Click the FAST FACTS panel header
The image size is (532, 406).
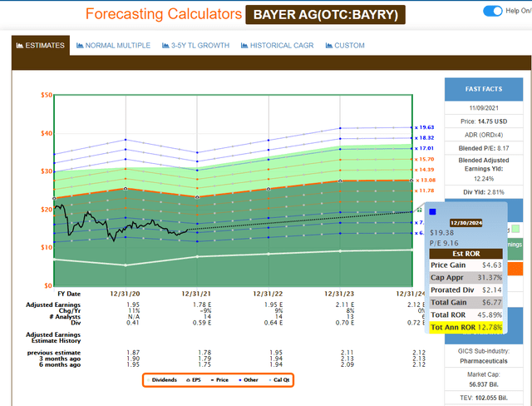click(x=484, y=89)
